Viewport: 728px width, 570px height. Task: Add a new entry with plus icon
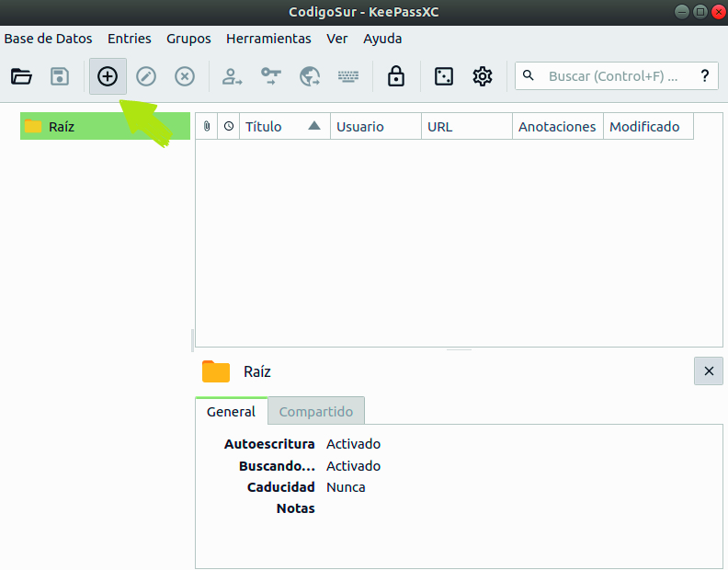point(108,76)
